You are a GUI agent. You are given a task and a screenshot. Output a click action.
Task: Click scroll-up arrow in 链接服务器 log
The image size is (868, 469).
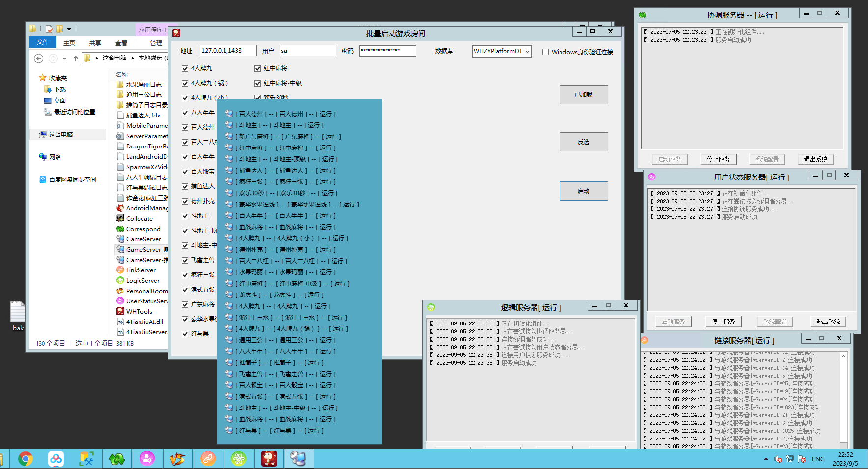pyautogui.click(x=843, y=357)
